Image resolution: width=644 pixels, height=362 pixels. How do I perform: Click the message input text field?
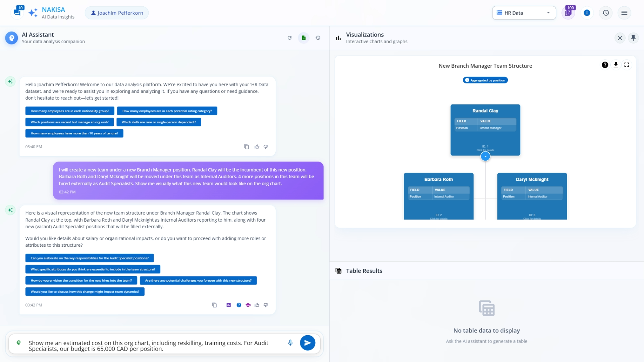tap(151, 346)
